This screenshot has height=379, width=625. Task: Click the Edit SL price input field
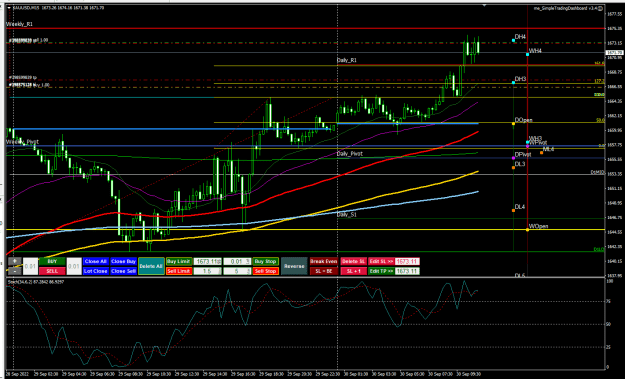[407, 261]
